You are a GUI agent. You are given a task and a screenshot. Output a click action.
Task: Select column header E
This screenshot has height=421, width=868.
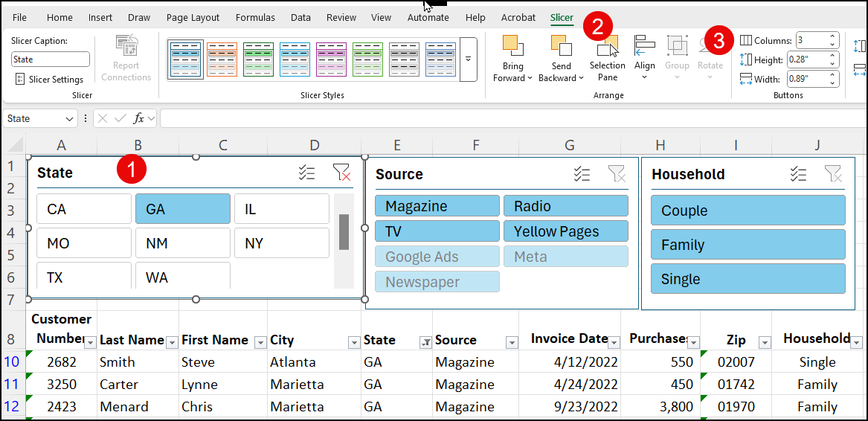click(x=397, y=144)
